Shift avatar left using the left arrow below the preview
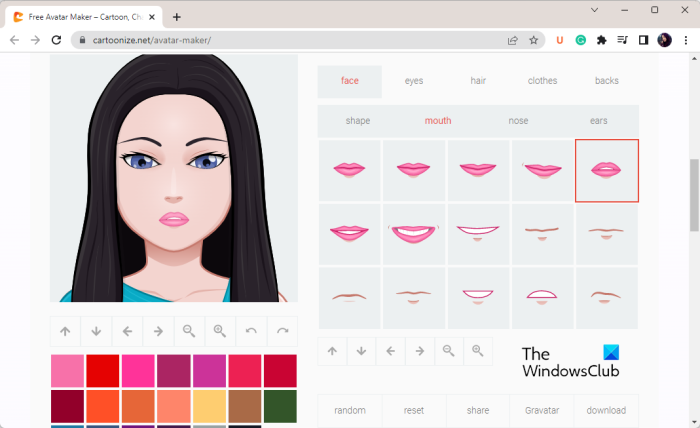Viewport: 700px width, 428px height. point(127,331)
